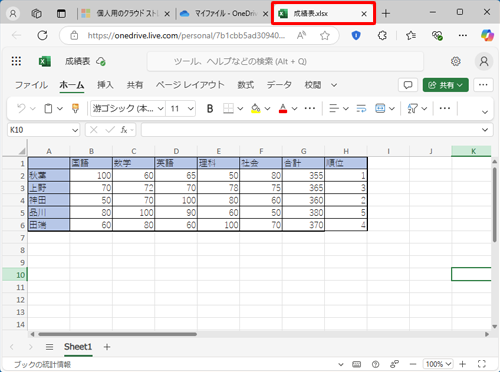Refresh the browser page
The height and width of the screenshot is (372, 500).
coord(42,35)
